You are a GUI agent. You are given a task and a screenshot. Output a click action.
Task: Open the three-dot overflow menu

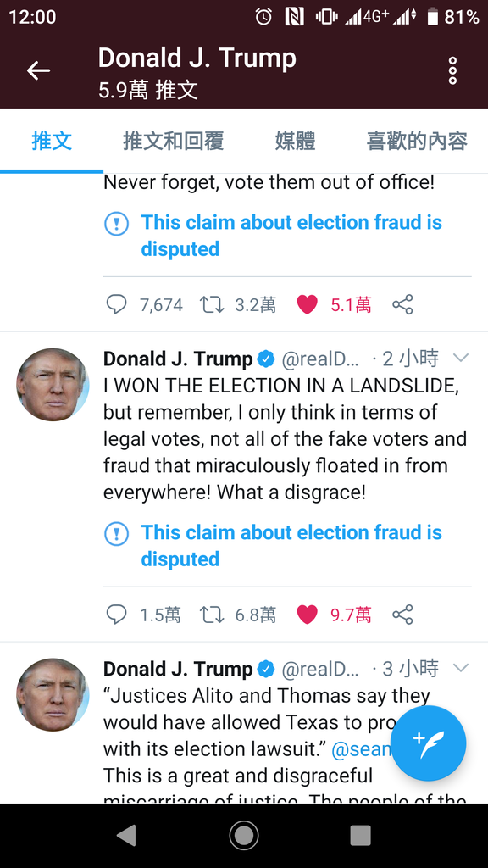click(452, 71)
